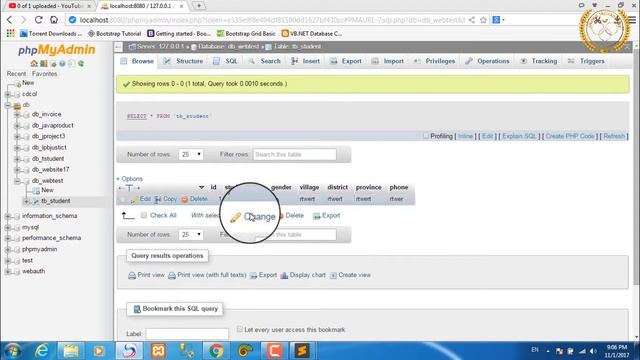Select the tb_student table
Viewport: 640px width, 360px height.
56,201
